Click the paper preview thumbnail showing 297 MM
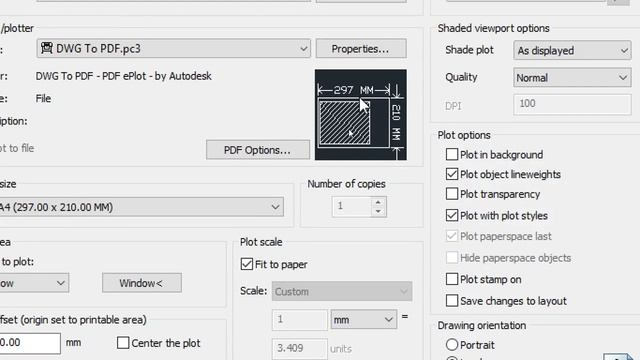Screen dimensions: 640x360 (x=360, y=115)
